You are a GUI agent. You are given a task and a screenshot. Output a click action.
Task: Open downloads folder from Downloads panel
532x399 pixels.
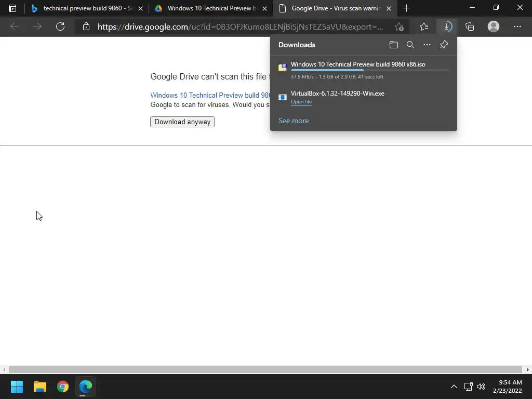[394, 45]
